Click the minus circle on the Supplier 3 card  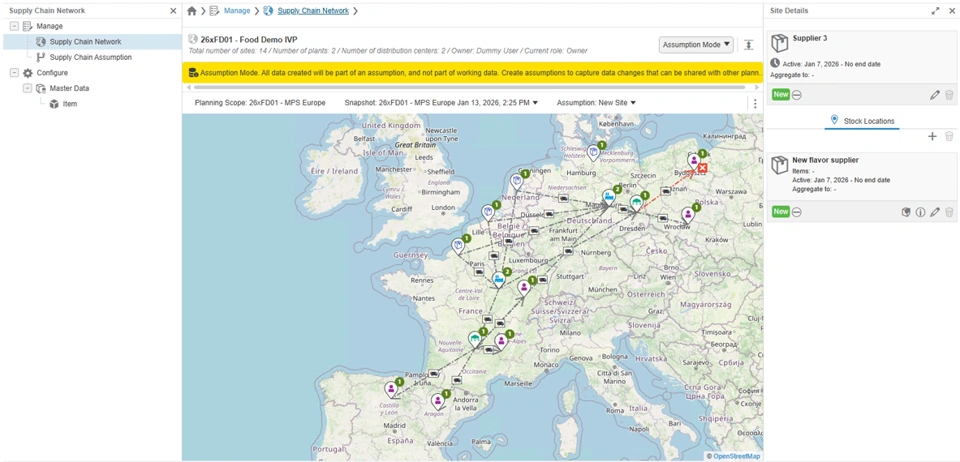797,95
